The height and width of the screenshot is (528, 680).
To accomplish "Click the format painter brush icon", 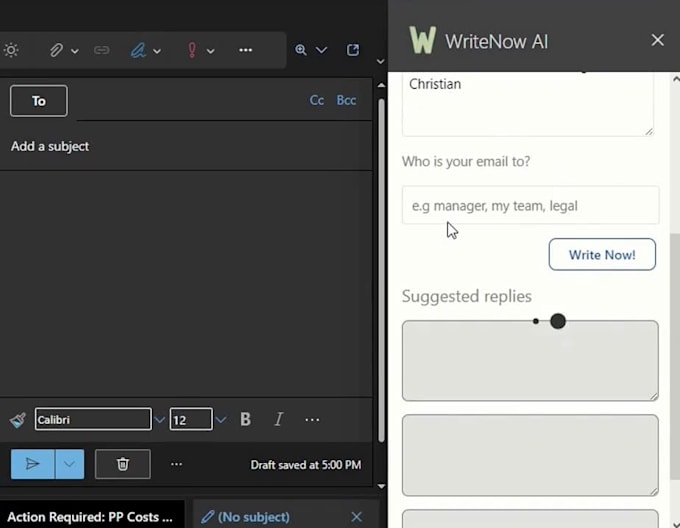I will 17,420.
